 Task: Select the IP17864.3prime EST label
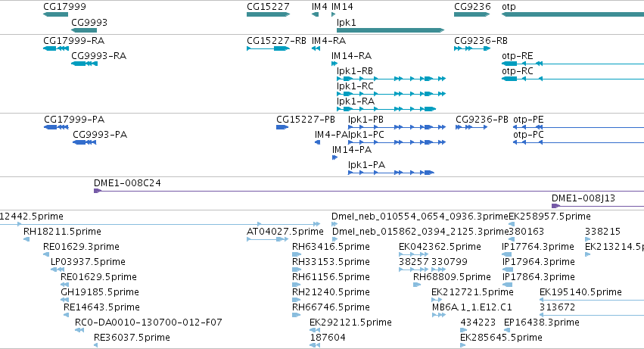click(x=539, y=277)
